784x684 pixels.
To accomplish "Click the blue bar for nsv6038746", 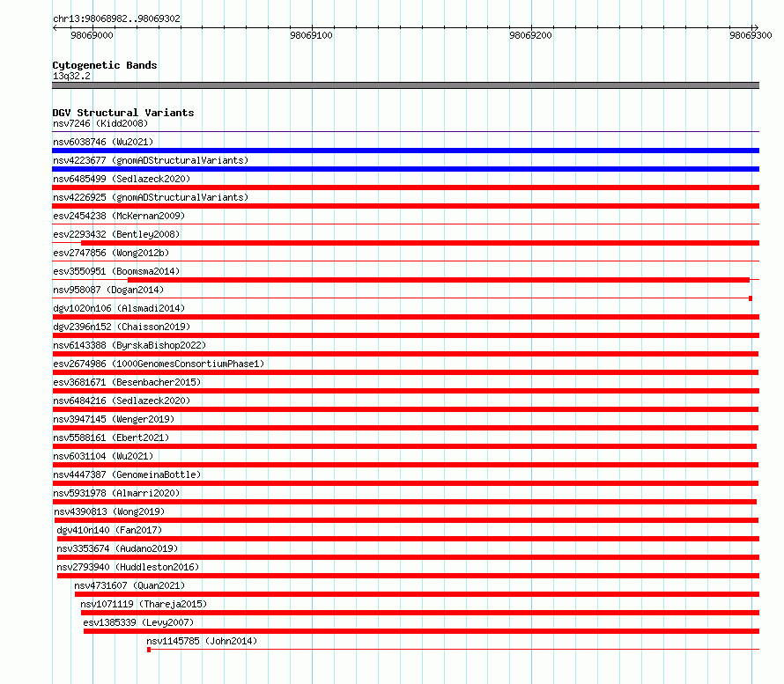I will click(x=405, y=151).
